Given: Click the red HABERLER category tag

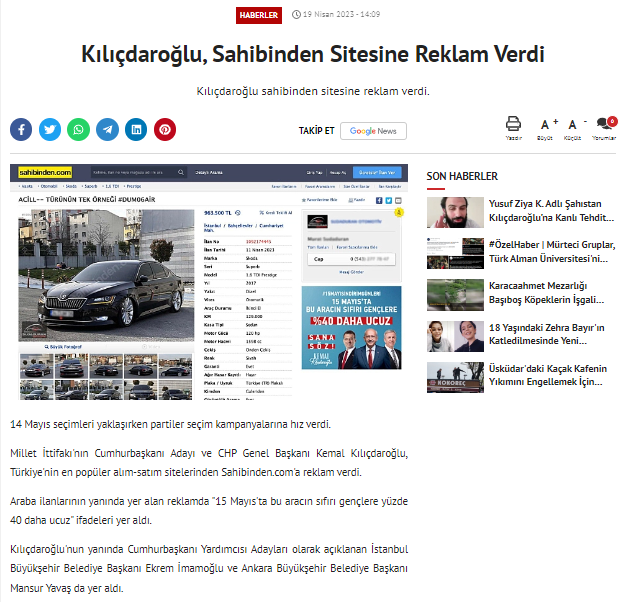Looking at the screenshot, I should (x=259, y=15).
